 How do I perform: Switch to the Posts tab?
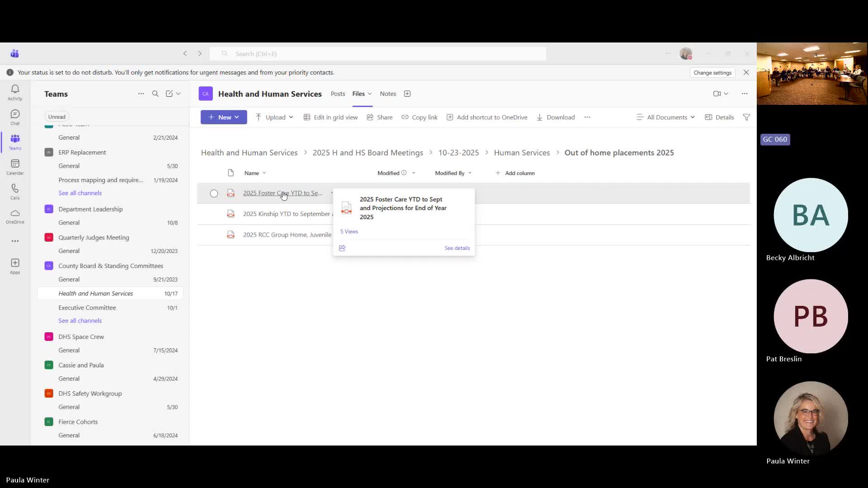(x=337, y=94)
